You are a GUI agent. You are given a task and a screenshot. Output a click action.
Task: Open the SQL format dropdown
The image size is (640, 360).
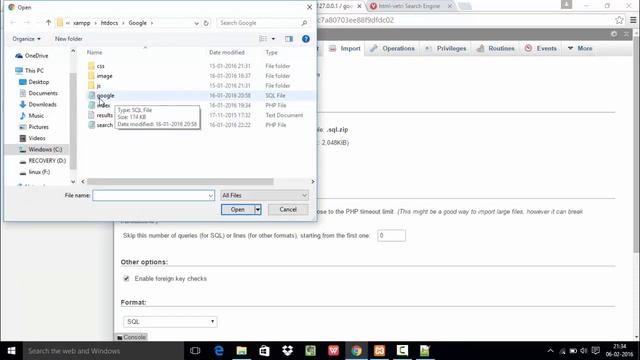170,322
